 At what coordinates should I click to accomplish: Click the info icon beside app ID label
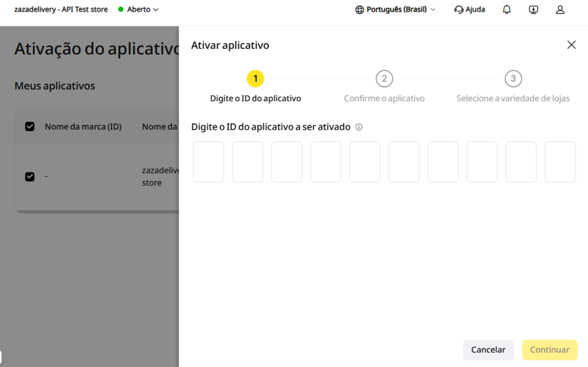(x=359, y=127)
